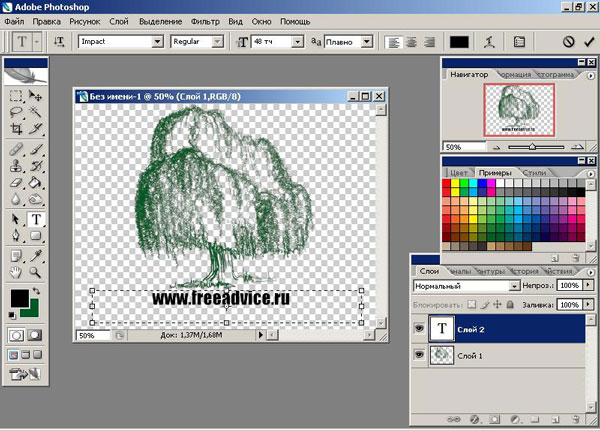The image size is (600, 431).
Task: Open the Impact font family dropdown
Action: [x=158, y=41]
